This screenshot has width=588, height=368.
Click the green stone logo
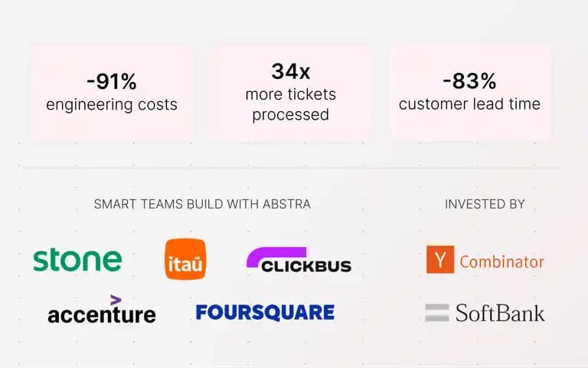coord(77,259)
